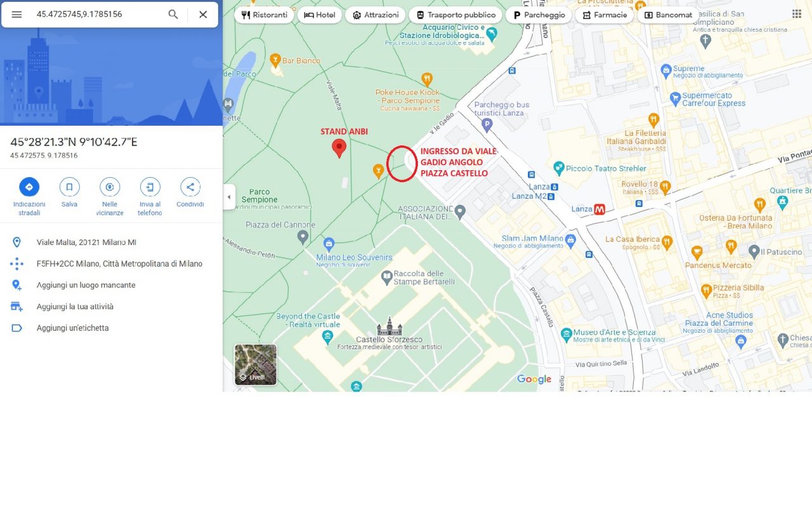Filter map by Hotel
This screenshot has height=513, width=812.
320,15
